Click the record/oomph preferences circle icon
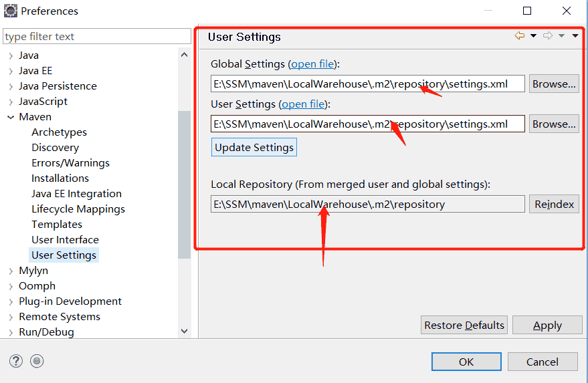Image resolution: width=588 pixels, height=383 pixels. [37, 361]
